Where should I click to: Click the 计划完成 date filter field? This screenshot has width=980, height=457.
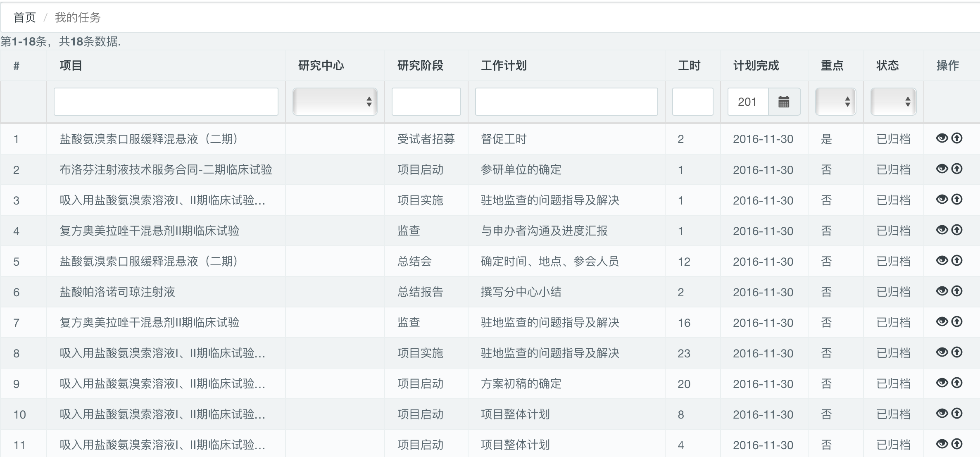click(x=748, y=102)
